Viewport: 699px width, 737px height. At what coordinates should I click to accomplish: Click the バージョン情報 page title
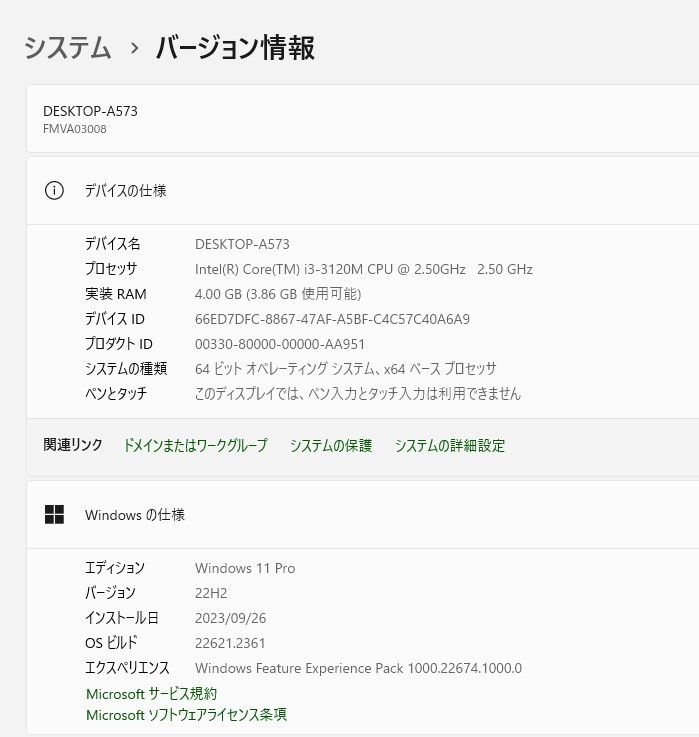tap(235, 47)
